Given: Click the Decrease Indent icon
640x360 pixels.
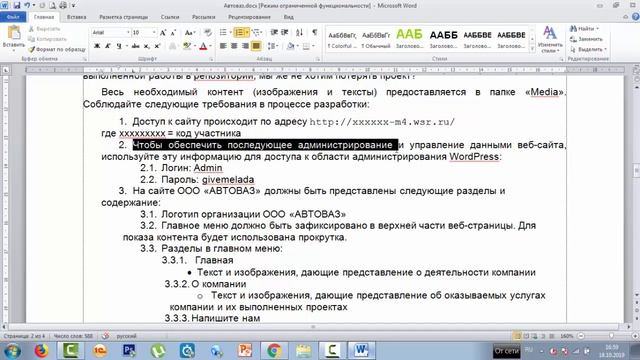Looking at the screenshot, I should (x=274, y=32).
